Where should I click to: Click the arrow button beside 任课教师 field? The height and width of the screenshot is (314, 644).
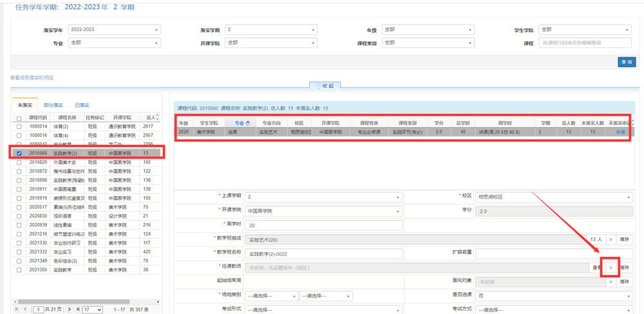click(x=611, y=267)
